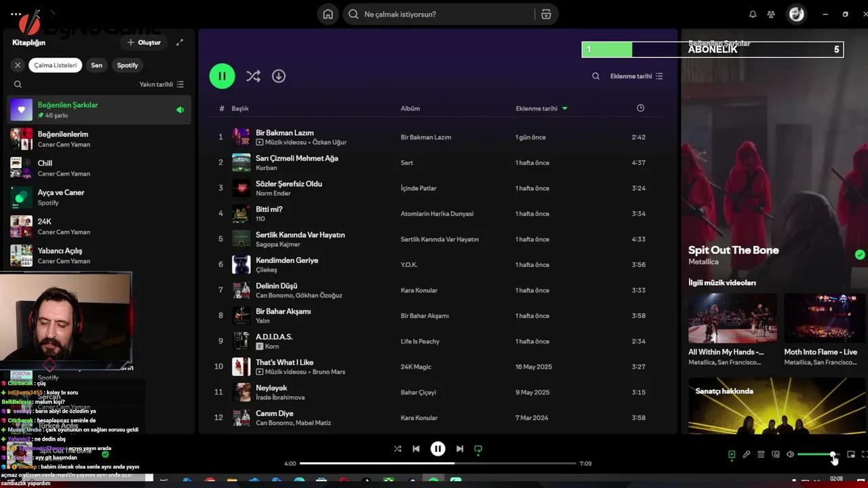Toggle the Now Playing view icon
868x488 pixels.
coord(731,454)
